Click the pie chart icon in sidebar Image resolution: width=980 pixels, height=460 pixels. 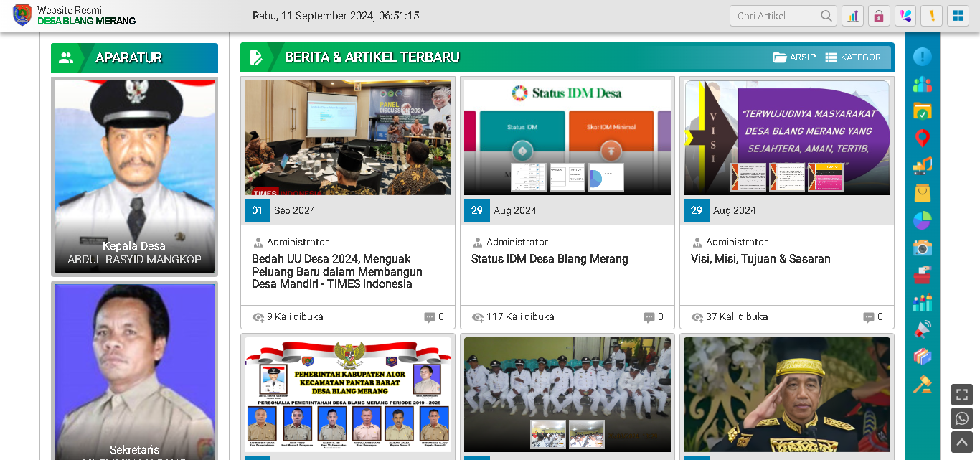(923, 220)
